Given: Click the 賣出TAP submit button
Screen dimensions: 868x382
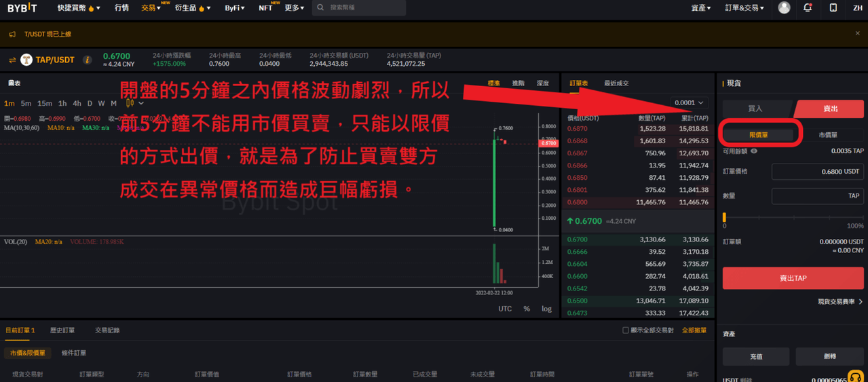Looking at the screenshot, I should tap(793, 278).
